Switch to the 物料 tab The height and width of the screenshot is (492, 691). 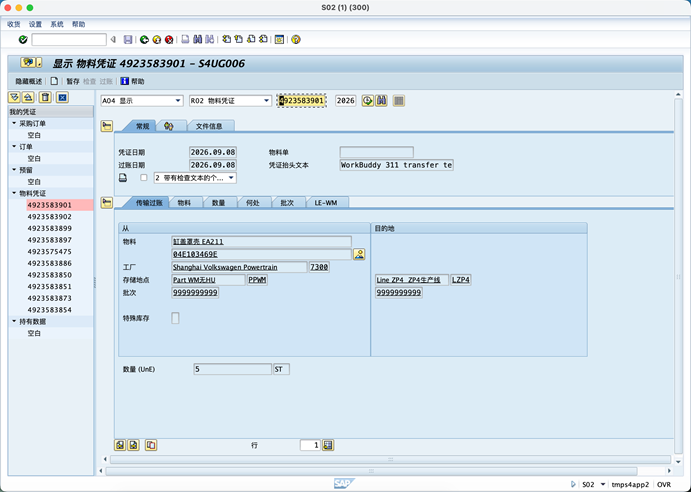click(184, 203)
